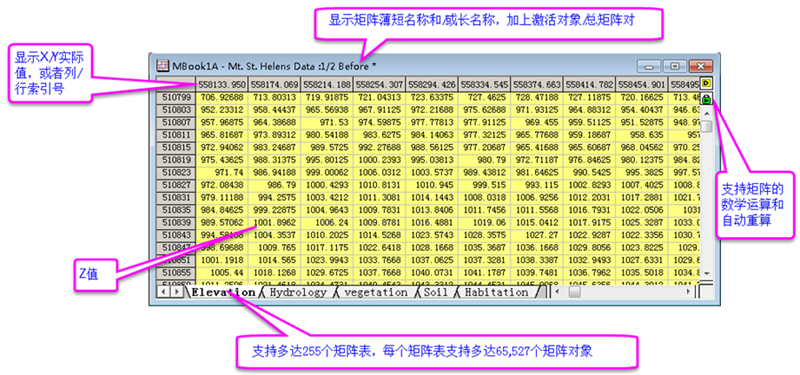Viewport: 800px width, 375px height.
Task: Select the vegetation sheet tab
Action: (376, 292)
